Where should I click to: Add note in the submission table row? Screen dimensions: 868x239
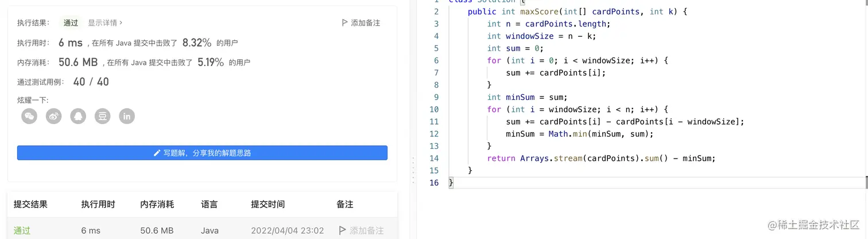point(361,230)
